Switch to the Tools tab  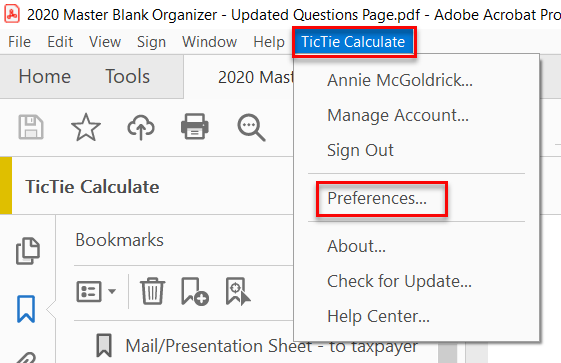[127, 77]
